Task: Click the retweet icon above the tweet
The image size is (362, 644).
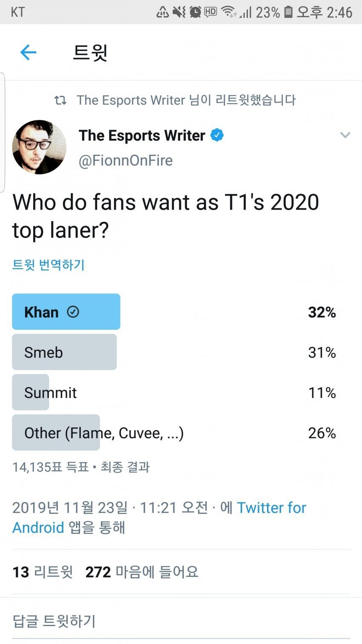Action: 60,101
